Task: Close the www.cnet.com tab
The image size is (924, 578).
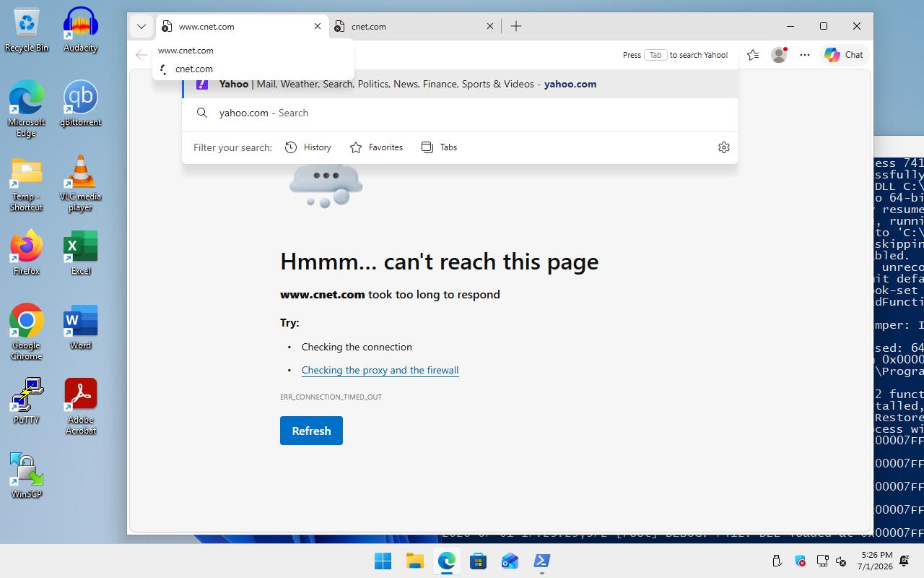Action: click(x=318, y=26)
